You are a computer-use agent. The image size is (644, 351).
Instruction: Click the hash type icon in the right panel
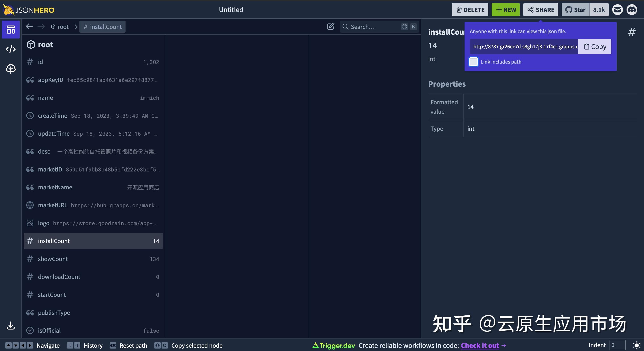632,32
